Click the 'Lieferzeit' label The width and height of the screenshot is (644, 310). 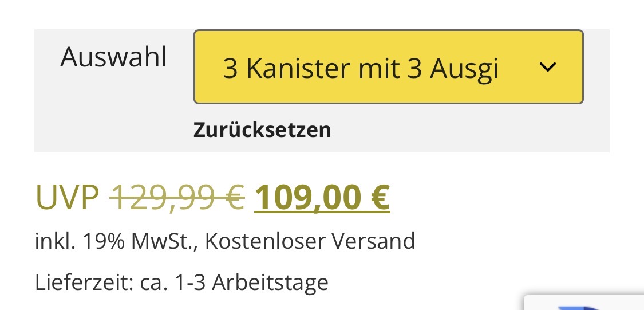(x=82, y=282)
